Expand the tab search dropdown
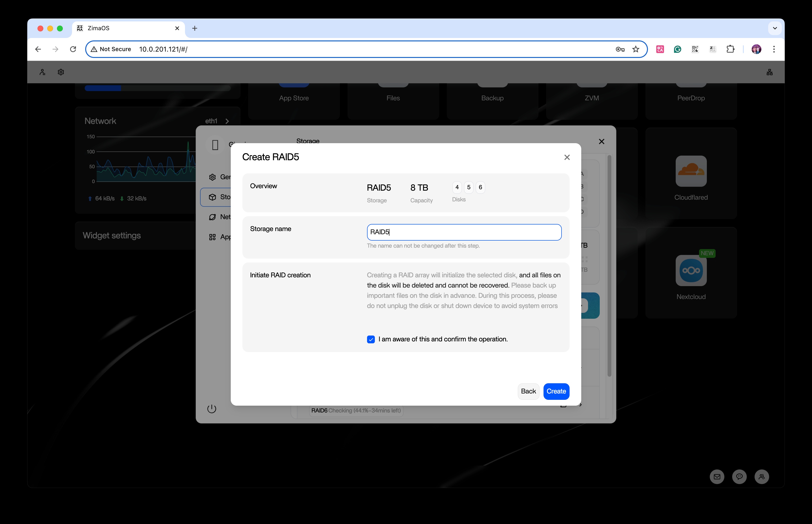 point(775,28)
